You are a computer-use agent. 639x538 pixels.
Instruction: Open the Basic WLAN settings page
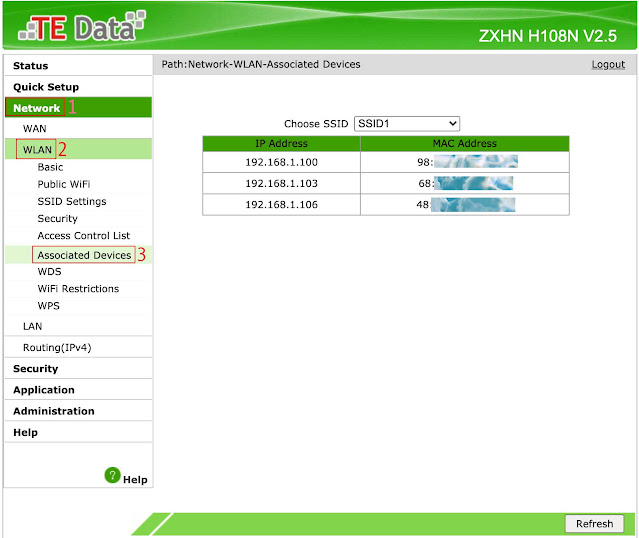(50, 167)
